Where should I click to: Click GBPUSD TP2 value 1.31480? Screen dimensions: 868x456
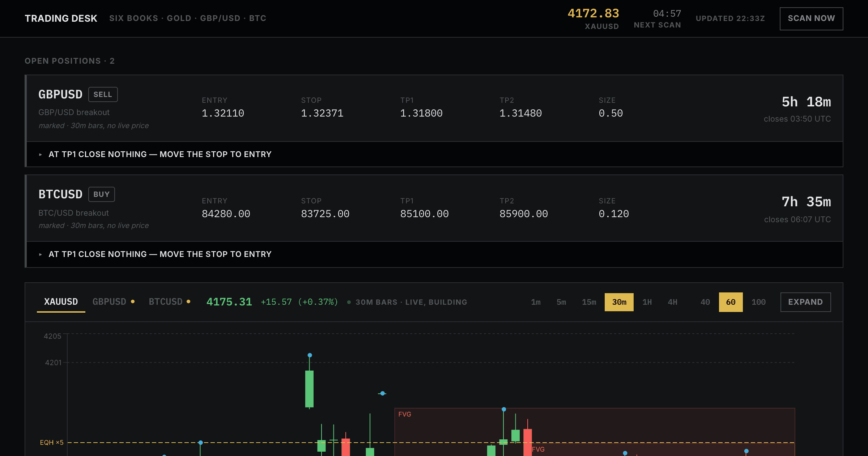[x=520, y=113]
